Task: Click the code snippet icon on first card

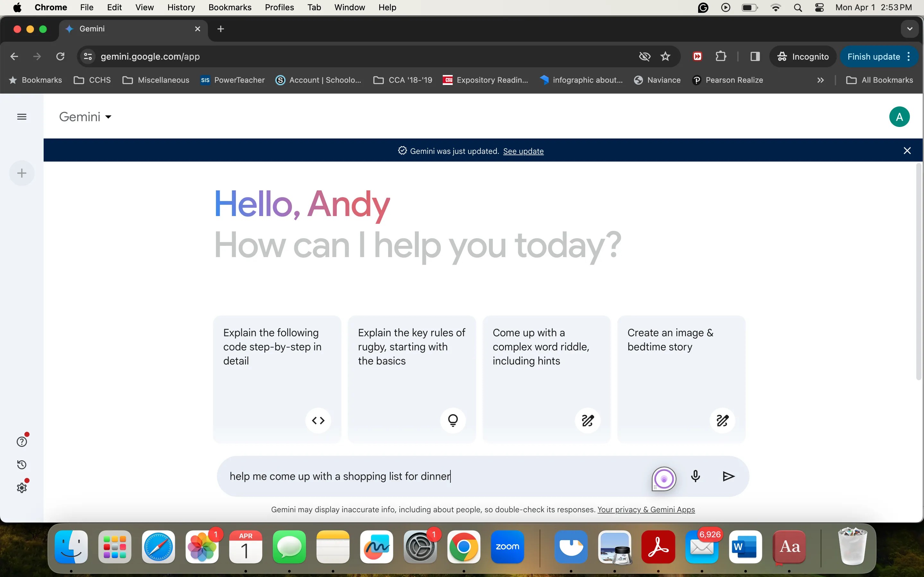Action: [318, 420]
